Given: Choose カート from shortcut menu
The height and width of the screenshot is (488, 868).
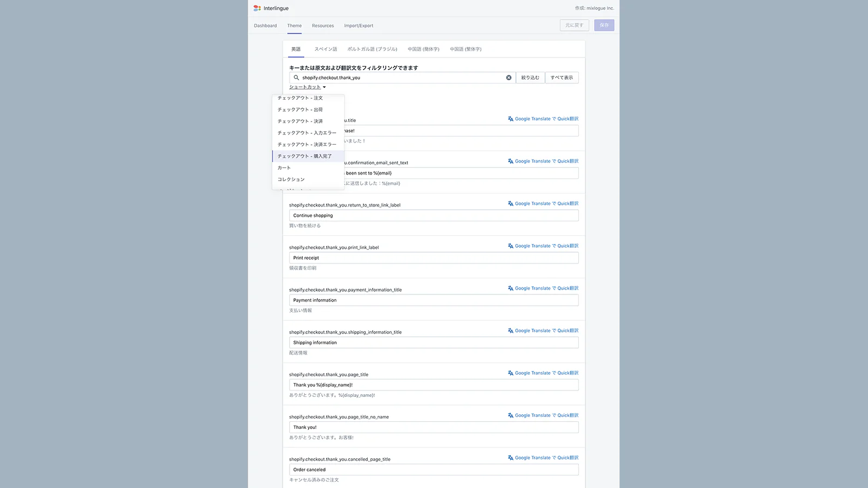Looking at the screenshot, I should click(308, 168).
